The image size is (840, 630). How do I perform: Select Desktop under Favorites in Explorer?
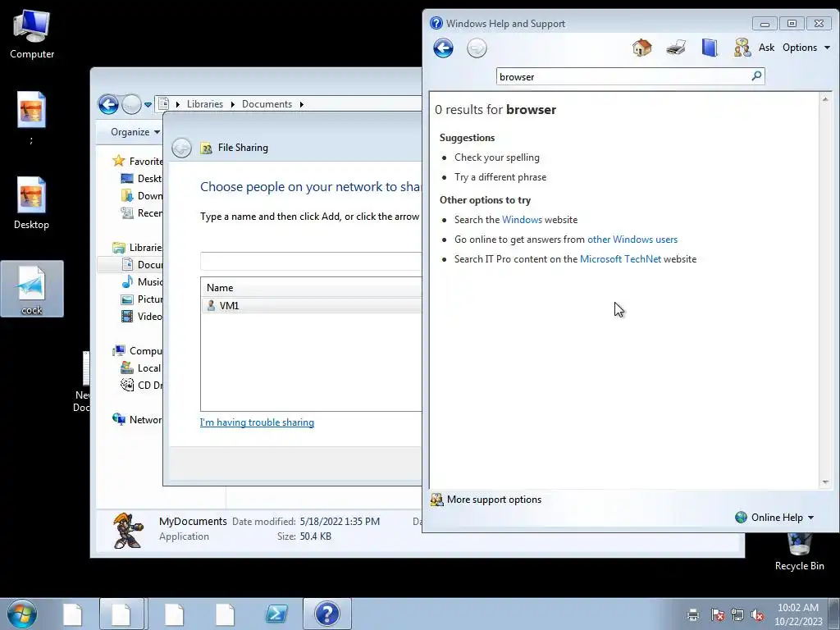coord(141,178)
